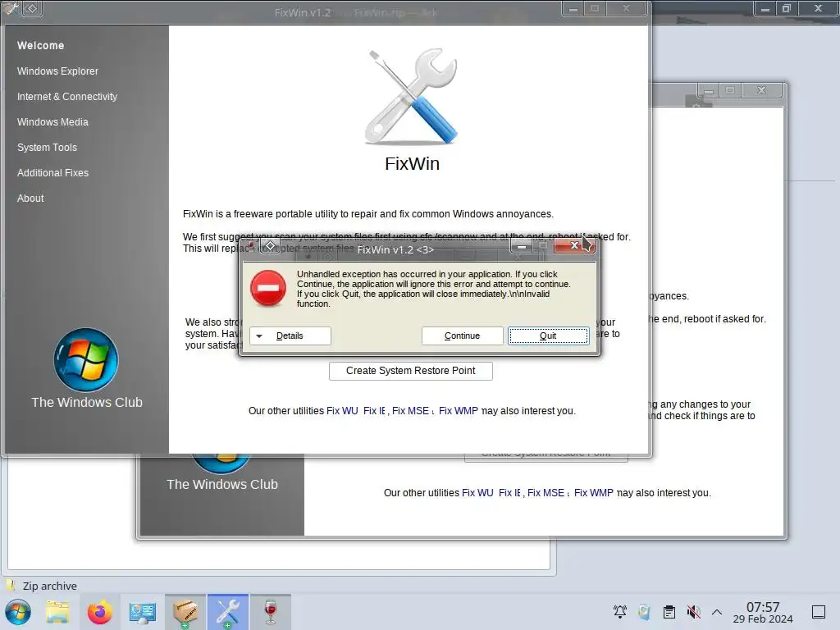
Task: Select Additional Fixes in the sidebar
Action: click(52, 173)
